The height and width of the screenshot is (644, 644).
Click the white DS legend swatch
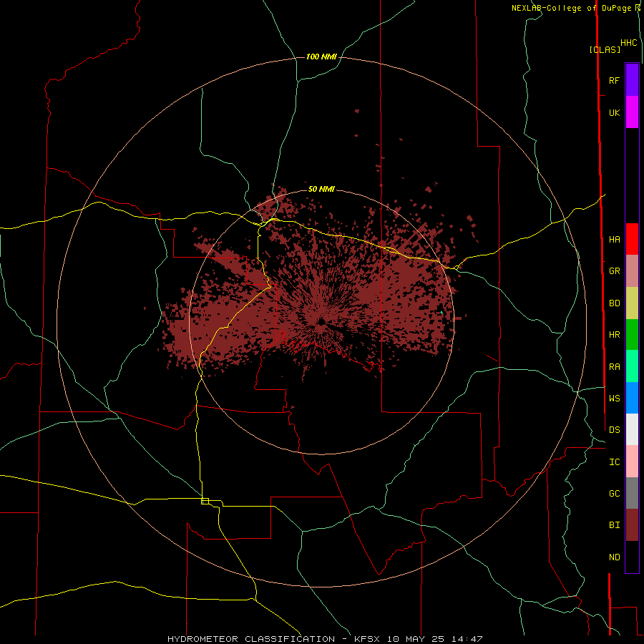click(x=632, y=429)
